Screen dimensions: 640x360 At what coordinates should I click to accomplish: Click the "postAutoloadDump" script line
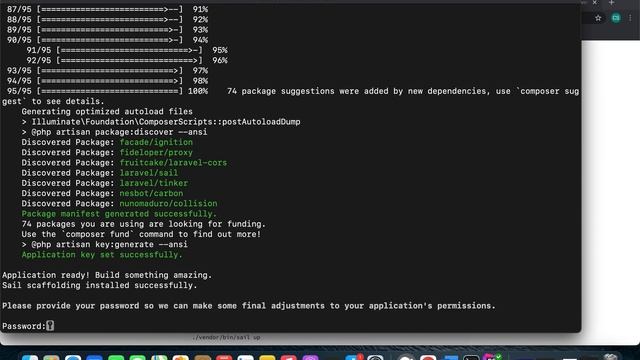coord(161,122)
